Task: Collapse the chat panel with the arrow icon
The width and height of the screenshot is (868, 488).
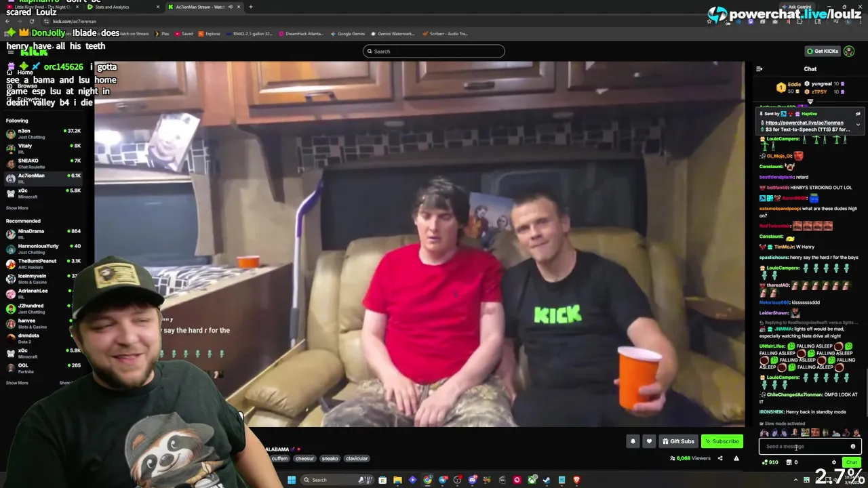Action: click(x=759, y=68)
